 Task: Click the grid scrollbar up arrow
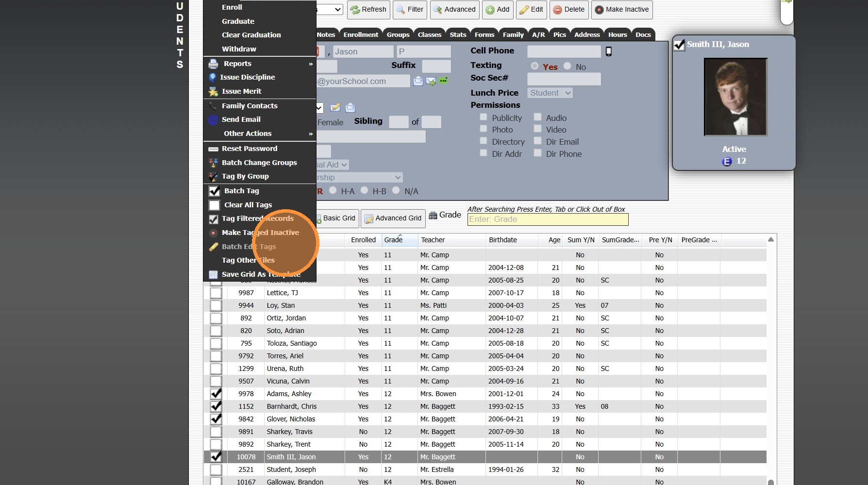(x=770, y=239)
